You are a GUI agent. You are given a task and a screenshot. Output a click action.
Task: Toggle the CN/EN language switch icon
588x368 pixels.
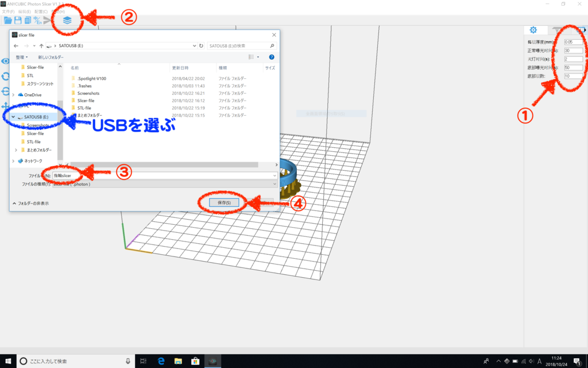pyautogui.click(x=38, y=20)
